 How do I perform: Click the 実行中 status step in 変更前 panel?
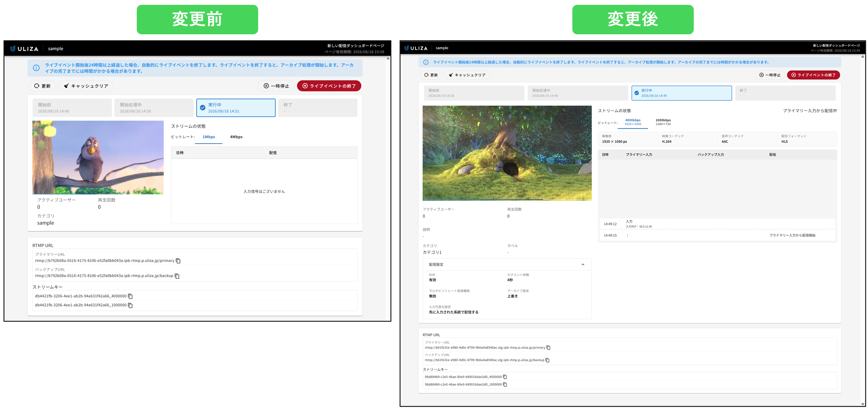coord(236,108)
